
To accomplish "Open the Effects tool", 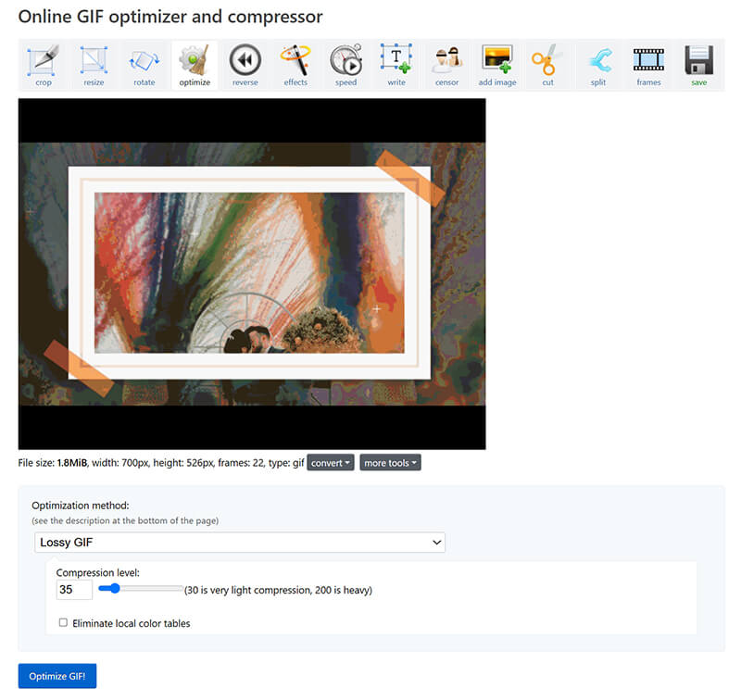I will pyautogui.click(x=295, y=63).
